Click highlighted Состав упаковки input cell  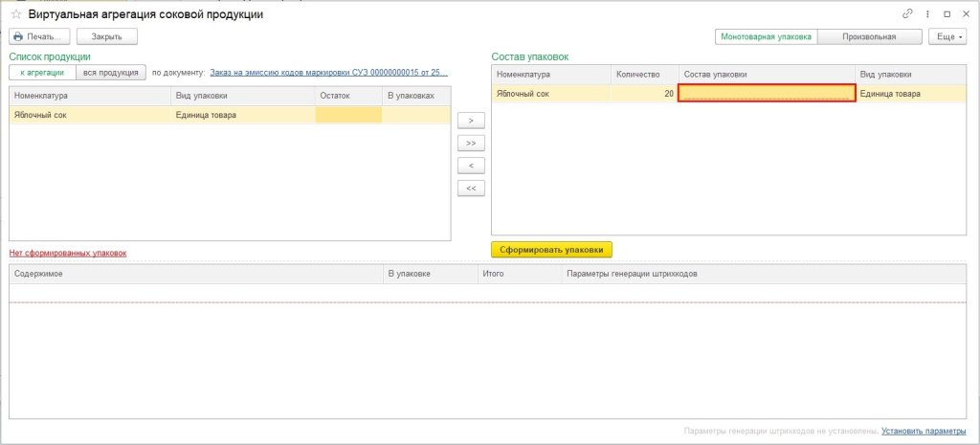click(766, 93)
